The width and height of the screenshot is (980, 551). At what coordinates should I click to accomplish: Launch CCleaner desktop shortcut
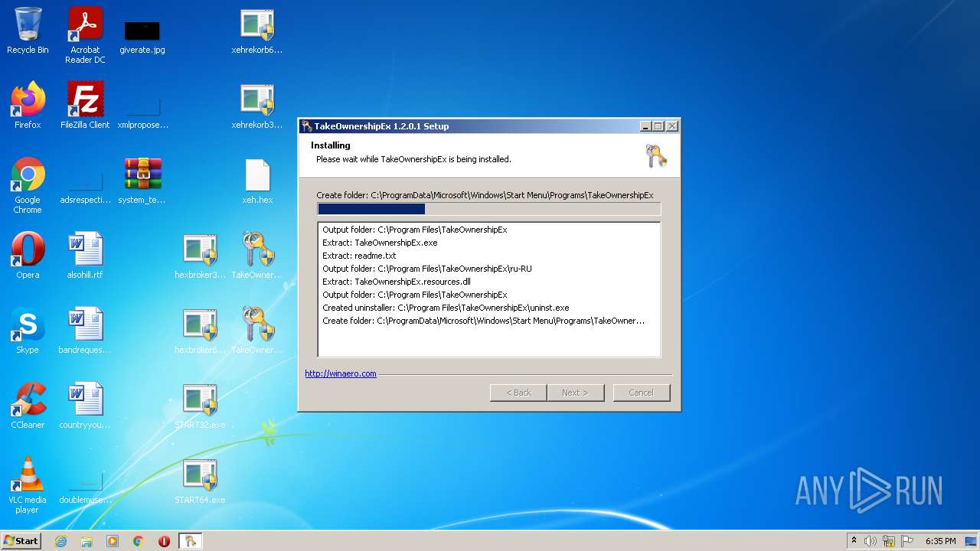(x=28, y=406)
